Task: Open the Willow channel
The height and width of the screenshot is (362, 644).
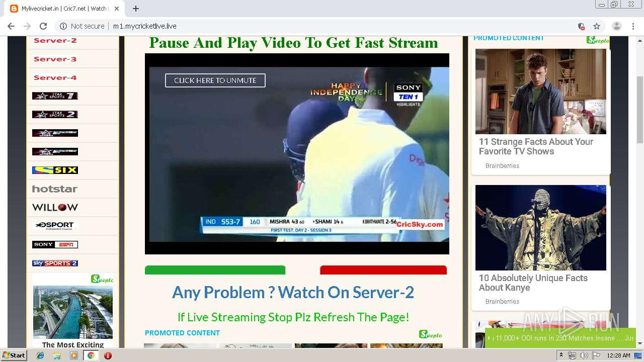Action: coord(55,207)
